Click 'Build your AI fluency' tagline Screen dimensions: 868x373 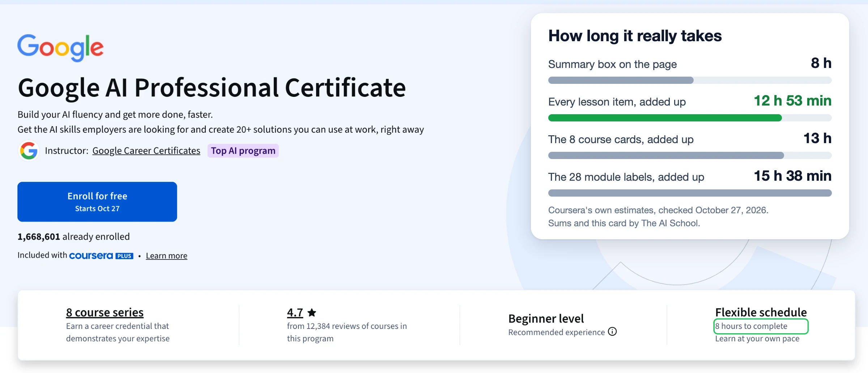pyautogui.click(x=115, y=115)
